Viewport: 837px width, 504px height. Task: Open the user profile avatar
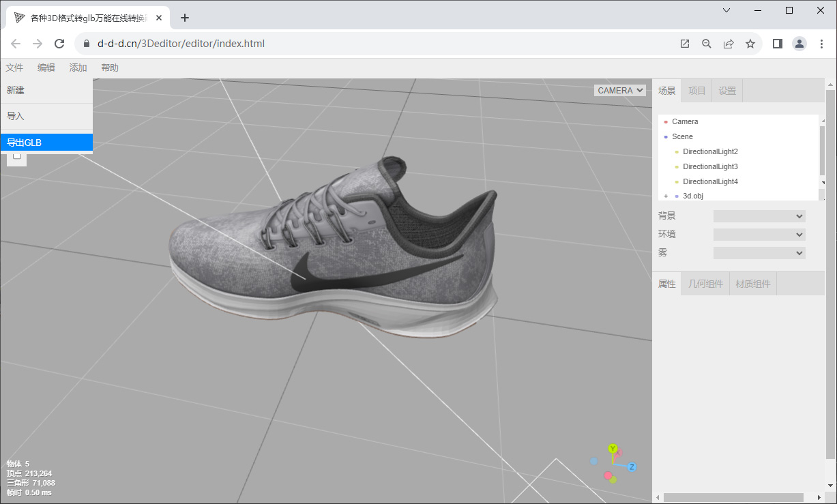click(799, 44)
